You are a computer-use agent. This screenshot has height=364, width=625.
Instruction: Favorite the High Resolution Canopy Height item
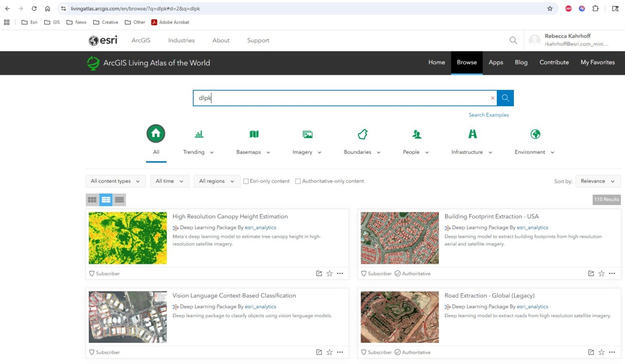click(x=330, y=274)
